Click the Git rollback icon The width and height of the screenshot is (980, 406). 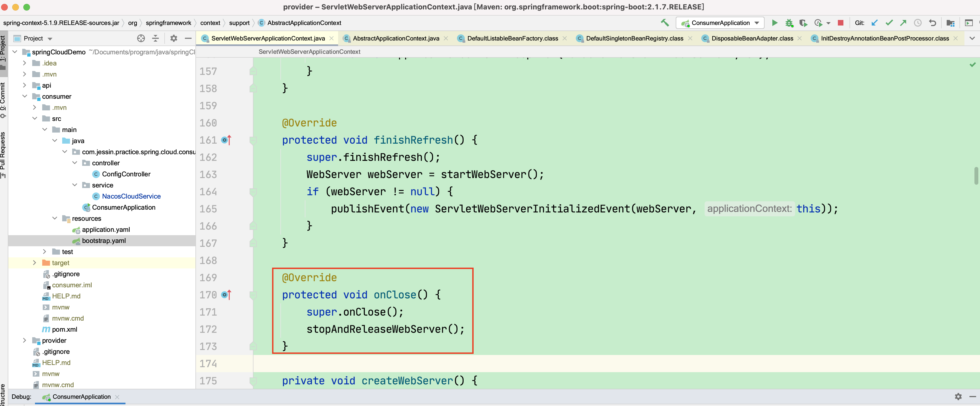[x=933, y=23]
